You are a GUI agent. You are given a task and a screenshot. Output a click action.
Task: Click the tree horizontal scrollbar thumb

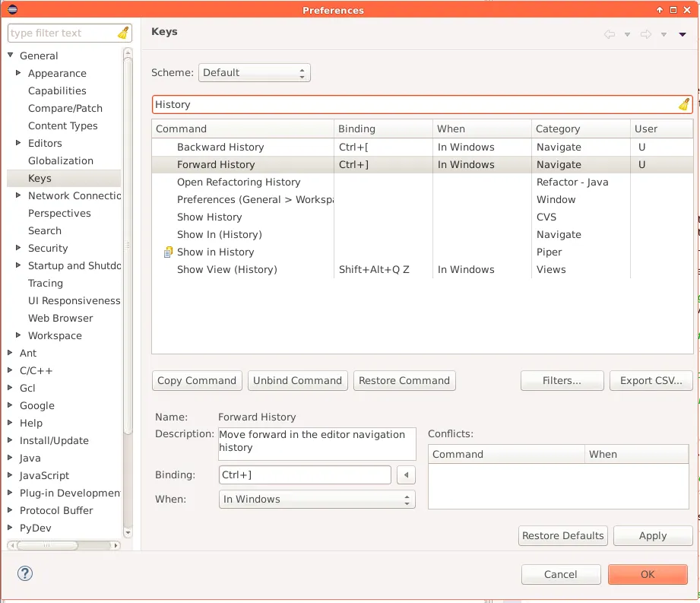tap(47, 545)
